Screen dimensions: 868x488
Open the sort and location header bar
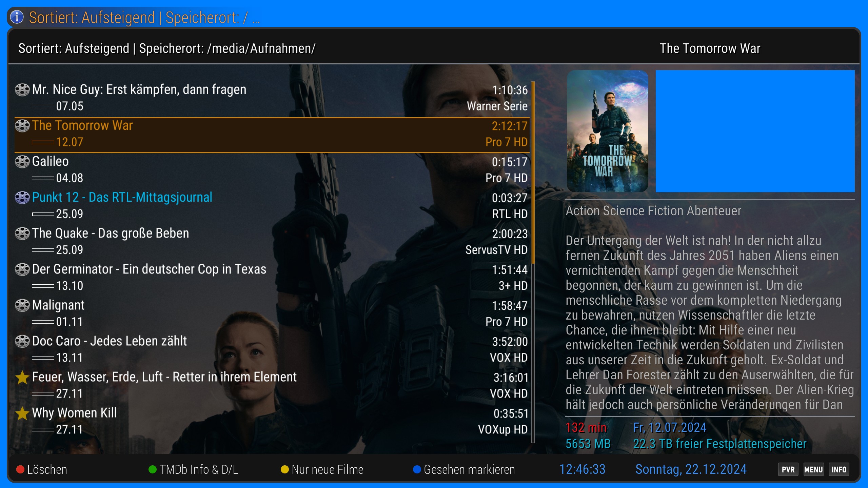(x=167, y=48)
